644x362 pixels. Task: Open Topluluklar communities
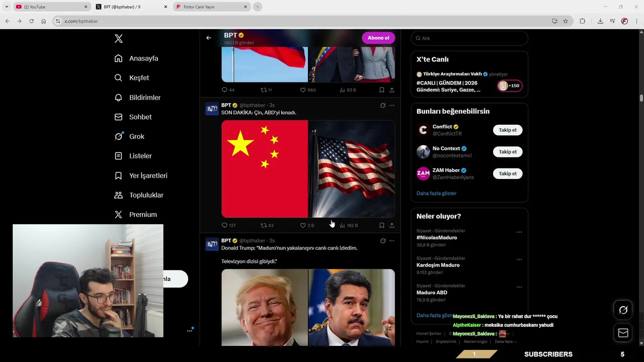point(139,195)
